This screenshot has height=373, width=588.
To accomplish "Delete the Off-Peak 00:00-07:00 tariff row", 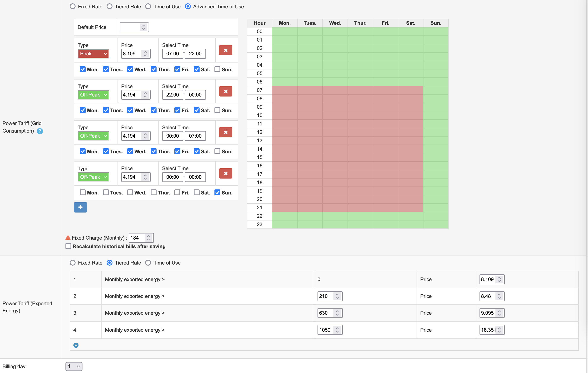I will click(225, 132).
